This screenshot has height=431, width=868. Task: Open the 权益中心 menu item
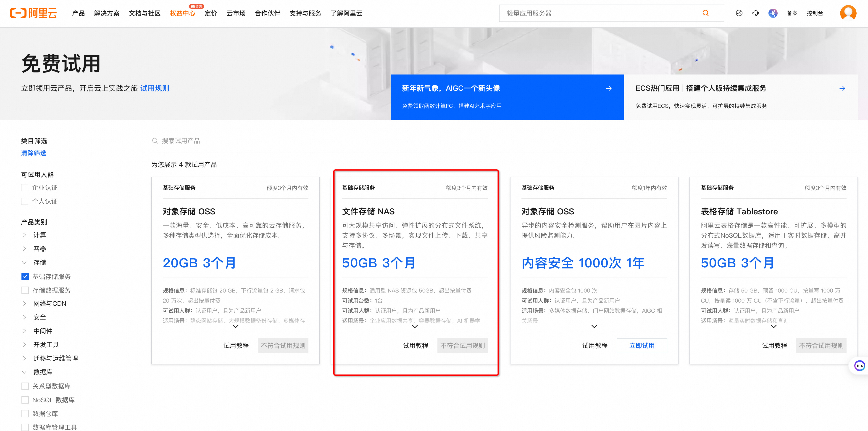point(183,13)
